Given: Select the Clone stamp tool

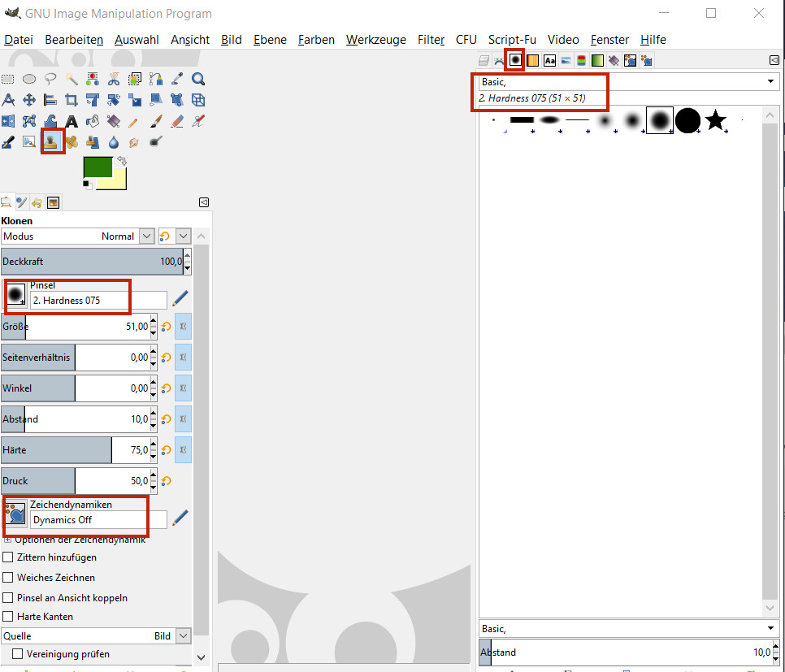Looking at the screenshot, I should tap(52, 141).
